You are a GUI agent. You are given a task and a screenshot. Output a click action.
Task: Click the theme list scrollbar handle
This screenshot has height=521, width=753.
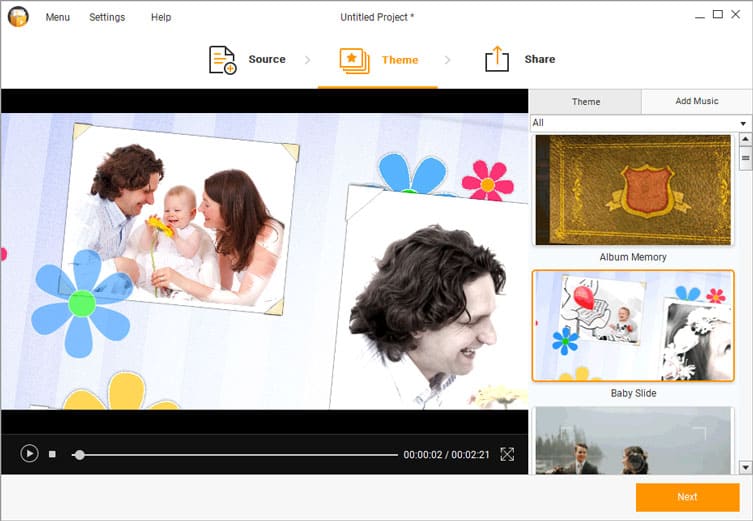click(x=745, y=158)
